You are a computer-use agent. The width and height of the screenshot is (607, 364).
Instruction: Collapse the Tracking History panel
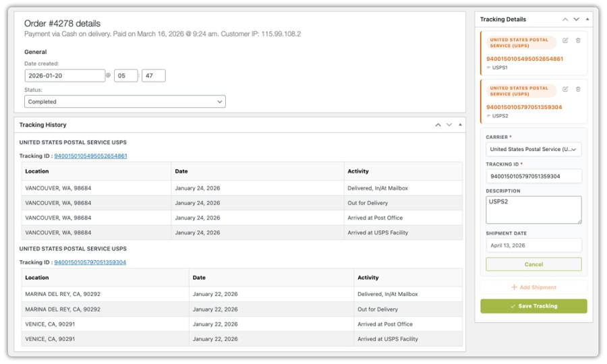(x=460, y=125)
